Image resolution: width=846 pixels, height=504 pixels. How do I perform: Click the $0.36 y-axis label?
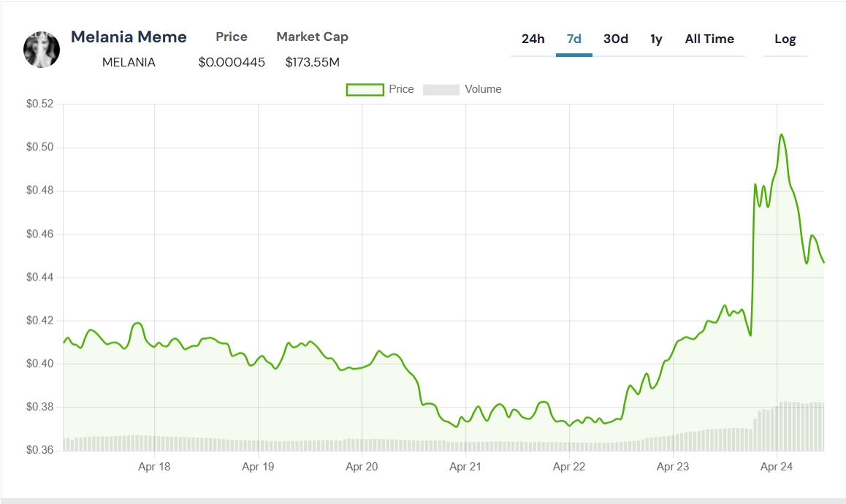tap(40, 450)
